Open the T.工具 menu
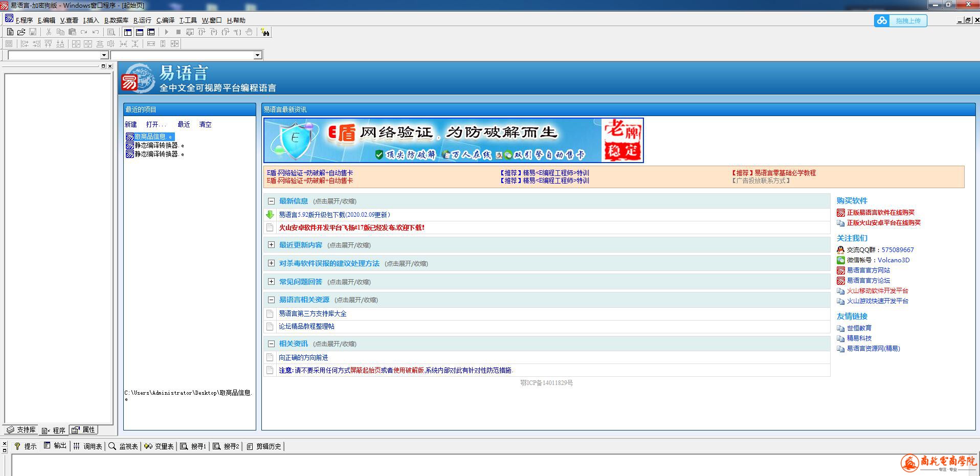980x476 pixels. [x=188, y=20]
